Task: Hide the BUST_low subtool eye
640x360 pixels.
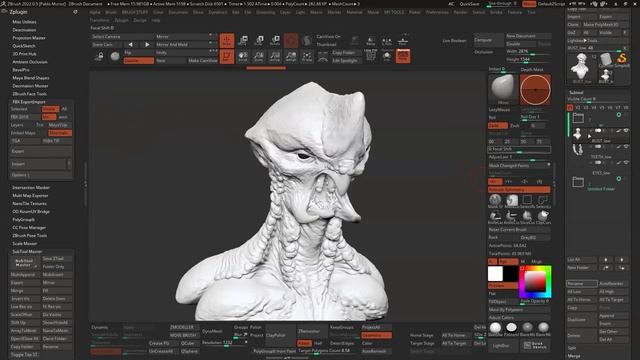Action: [626, 131]
